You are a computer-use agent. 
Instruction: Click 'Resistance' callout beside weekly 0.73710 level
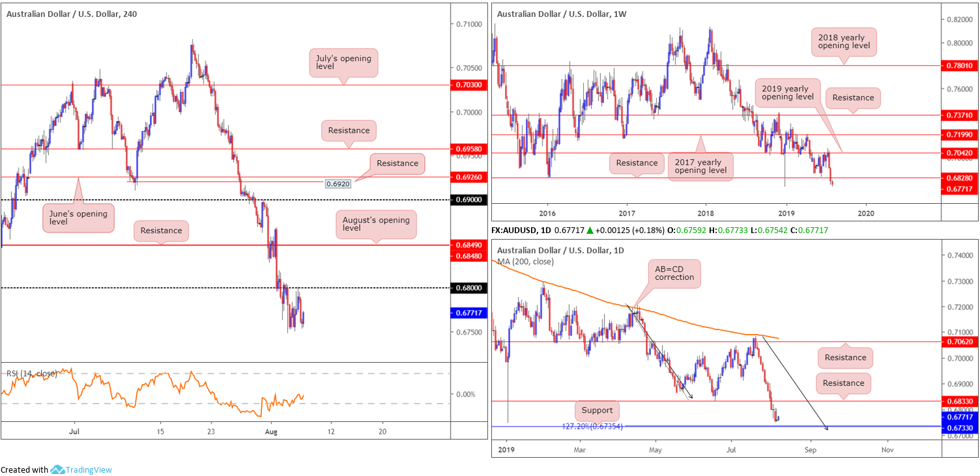(x=853, y=98)
